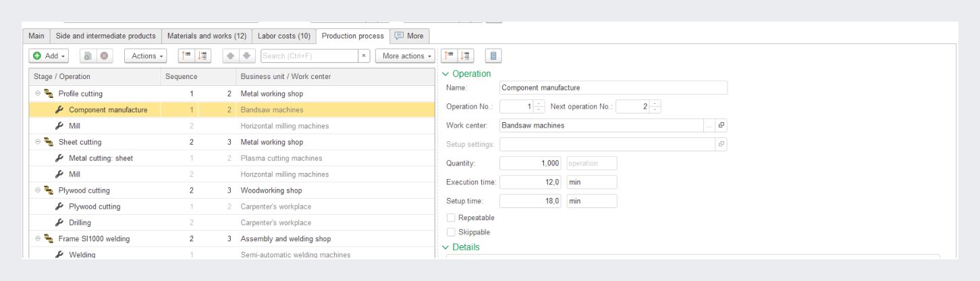This screenshot has width=980, height=281.
Task: Click stage icon of Frame SI1000 welding row
Action: pos(49,239)
